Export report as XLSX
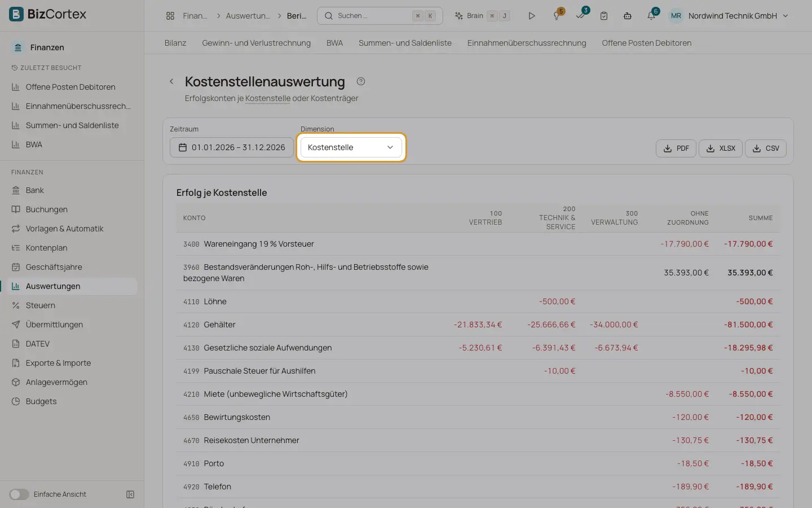 [x=721, y=148]
